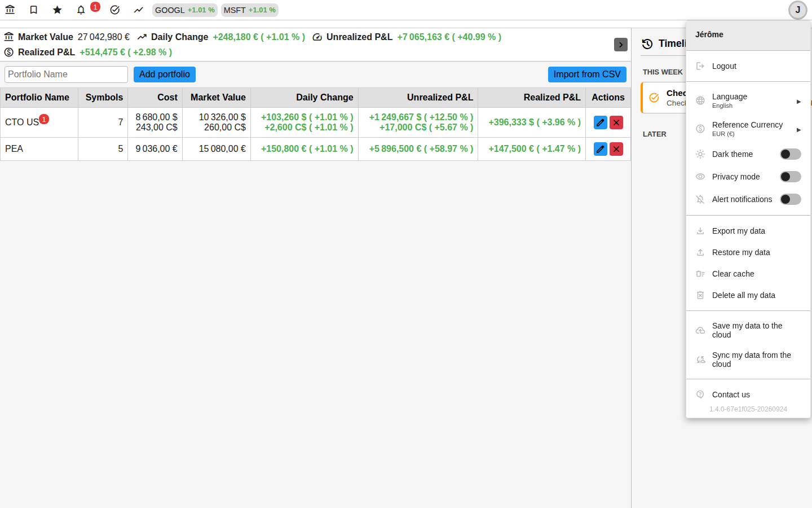Enable the Dark theme toggle

[x=791, y=154]
